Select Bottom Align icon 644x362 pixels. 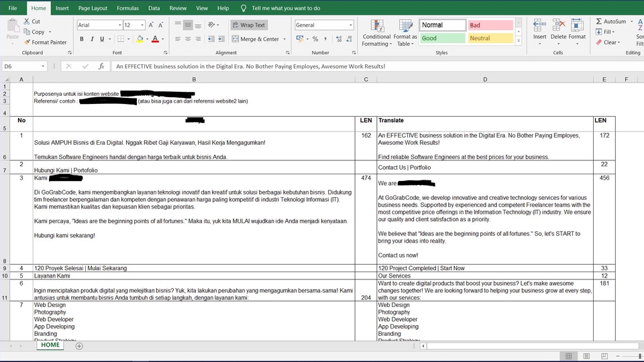point(198,25)
